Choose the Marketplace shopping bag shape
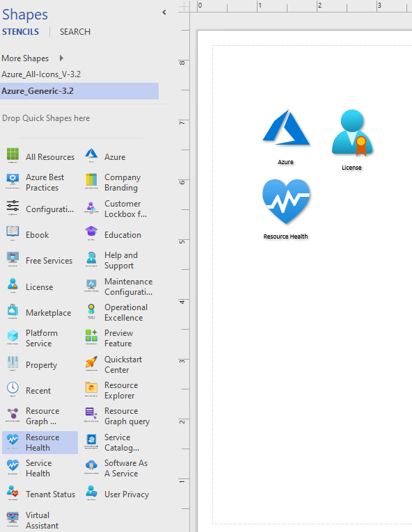Image resolution: width=412 pixels, height=532 pixels. point(40,312)
